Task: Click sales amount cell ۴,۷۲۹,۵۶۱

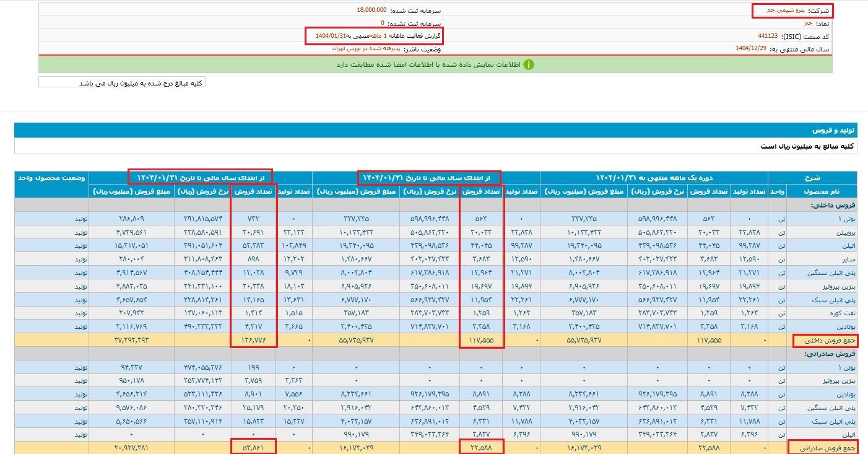Action: (x=132, y=232)
